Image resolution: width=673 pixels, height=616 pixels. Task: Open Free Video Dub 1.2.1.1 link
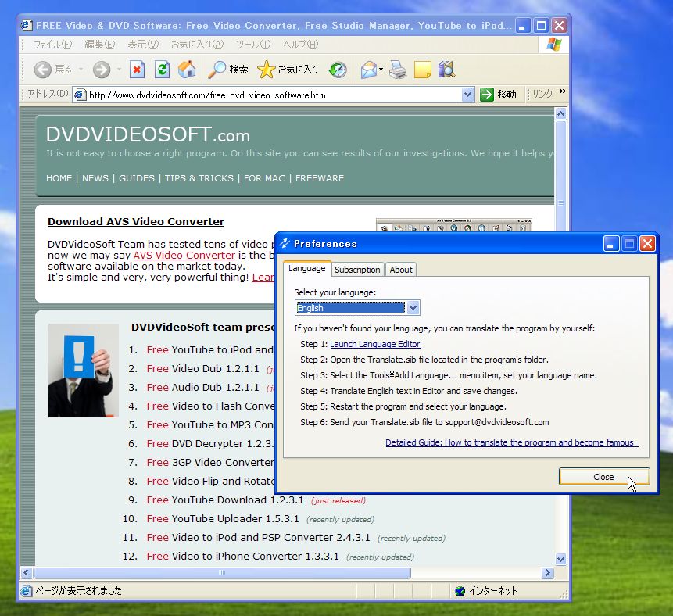(202, 369)
